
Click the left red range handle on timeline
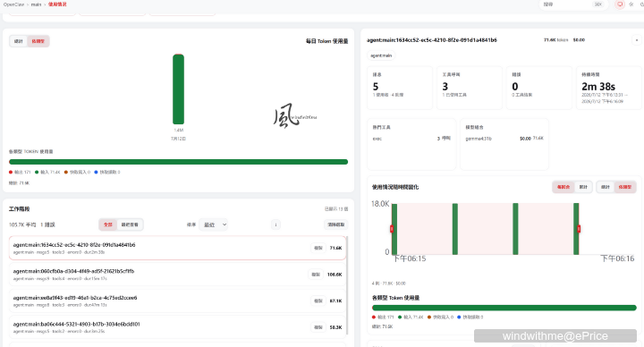coord(392,229)
